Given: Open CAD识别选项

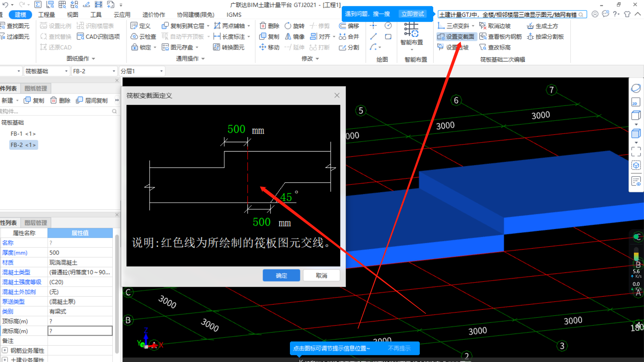Looking at the screenshot, I should click(99, 37).
